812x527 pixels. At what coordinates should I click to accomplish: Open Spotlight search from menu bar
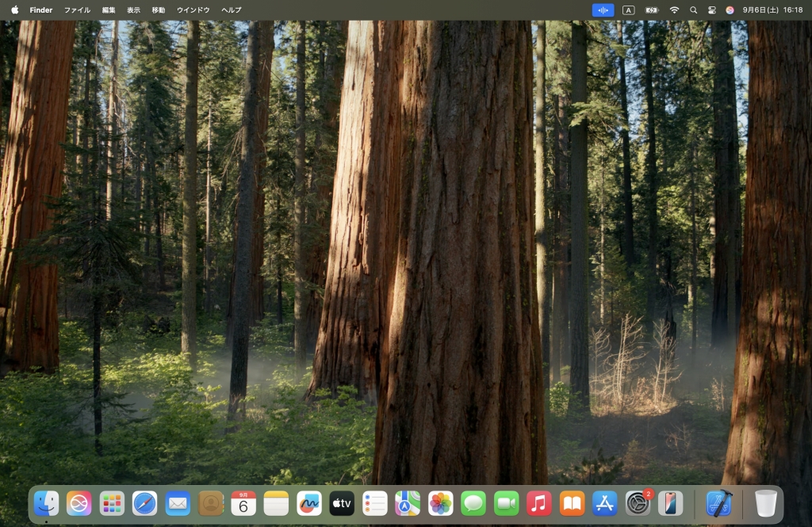(x=693, y=10)
